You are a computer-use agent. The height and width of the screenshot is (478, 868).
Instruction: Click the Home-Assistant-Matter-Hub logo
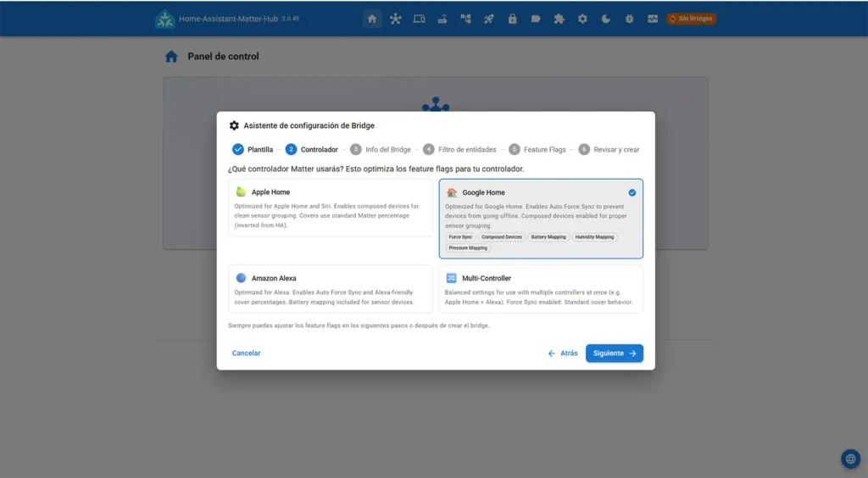click(x=164, y=19)
